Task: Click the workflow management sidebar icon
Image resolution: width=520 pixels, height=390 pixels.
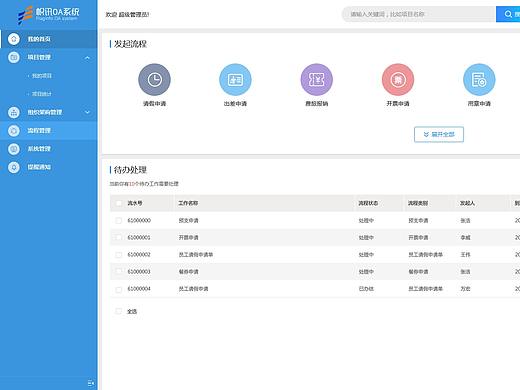Action: click(14, 131)
